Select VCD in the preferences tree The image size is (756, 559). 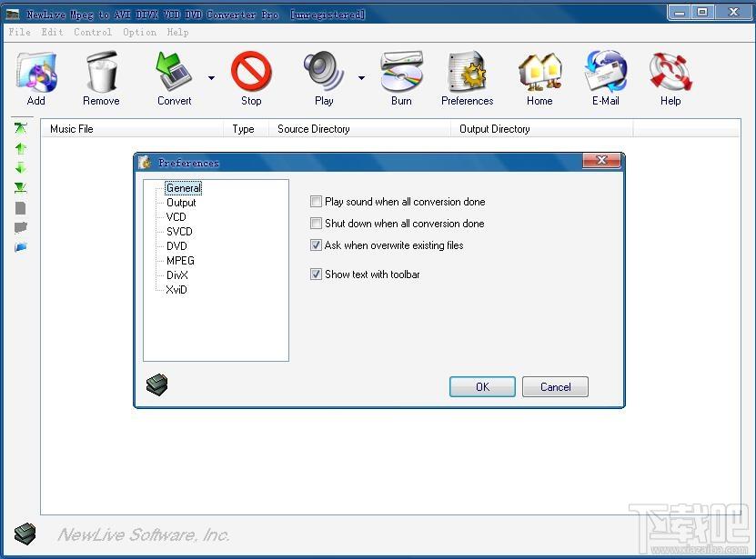pos(176,217)
